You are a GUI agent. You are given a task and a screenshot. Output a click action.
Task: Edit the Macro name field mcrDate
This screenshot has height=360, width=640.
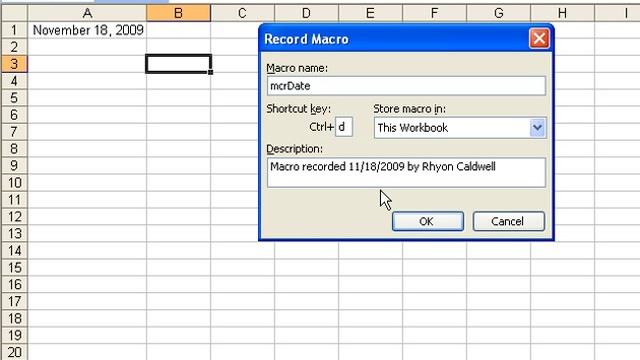[x=406, y=86]
